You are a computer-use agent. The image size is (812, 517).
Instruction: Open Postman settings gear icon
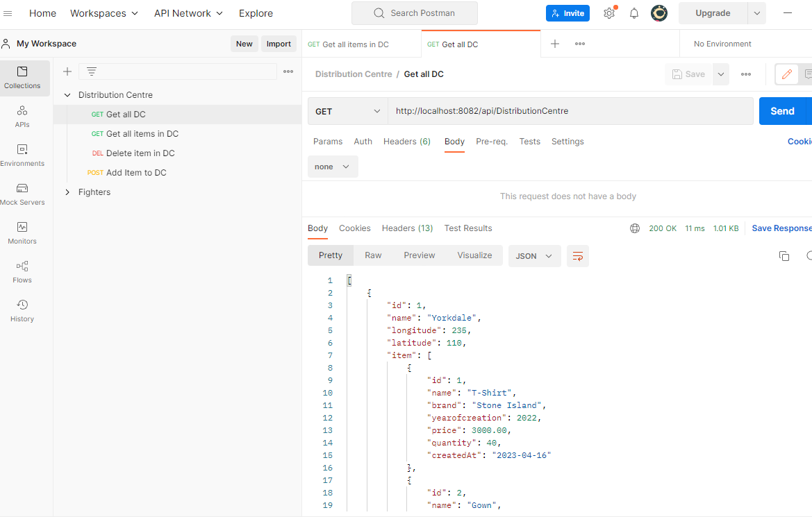(609, 12)
